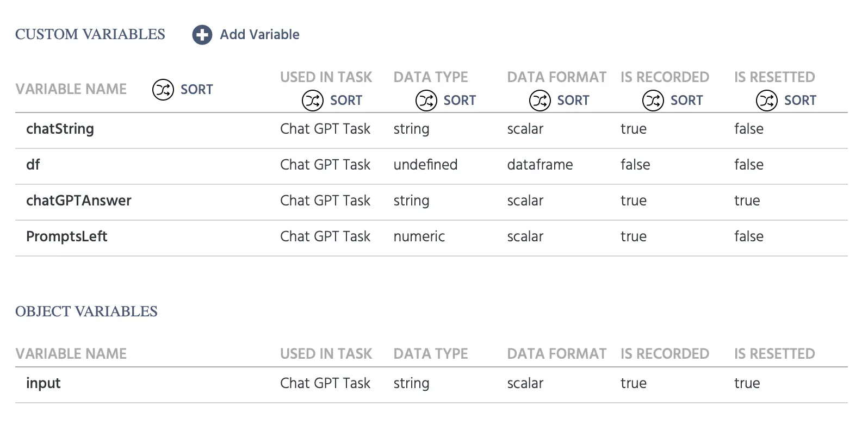Image resolution: width=868 pixels, height=437 pixels.
Task: Click Is Recorded true for chatGPTAnswer
Action: pos(634,201)
